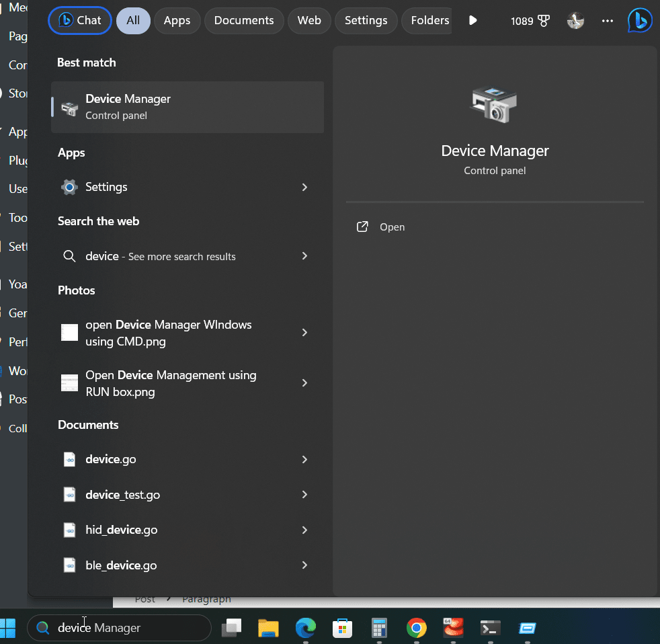Switch to the Documents filter tab
Screen dimensions: 660x644
click(x=243, y=21)
